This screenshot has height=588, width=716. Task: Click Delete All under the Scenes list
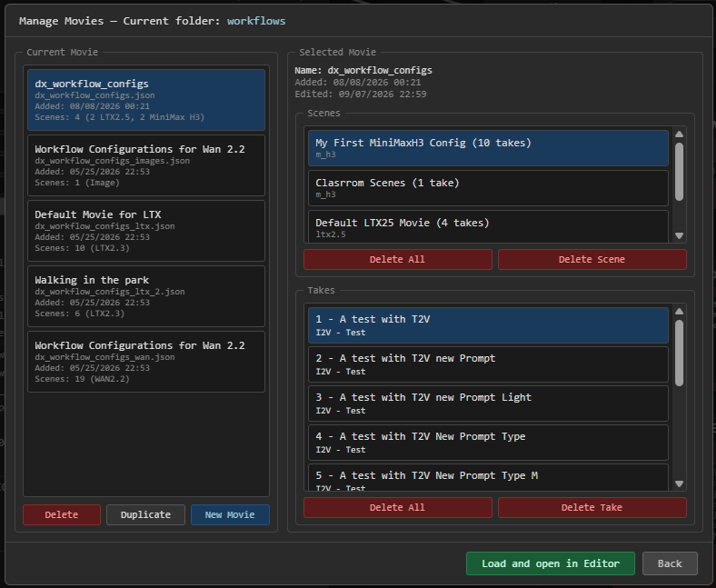(398, 259)
